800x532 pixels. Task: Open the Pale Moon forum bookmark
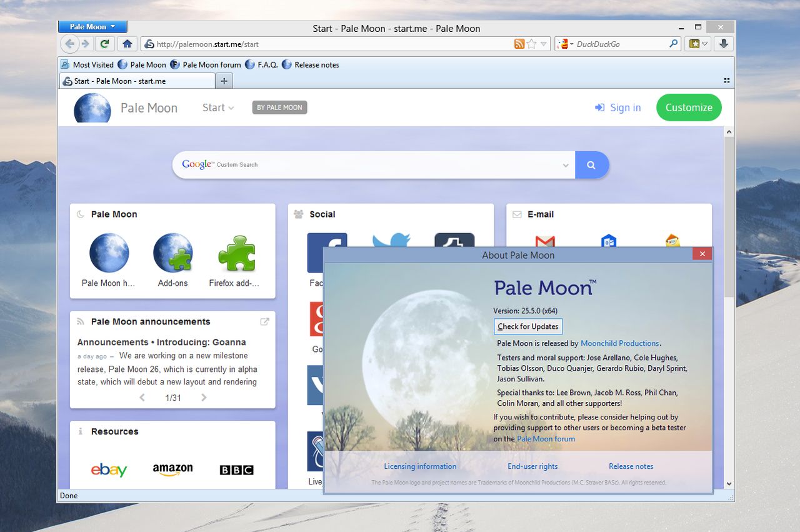click(206, 64)
